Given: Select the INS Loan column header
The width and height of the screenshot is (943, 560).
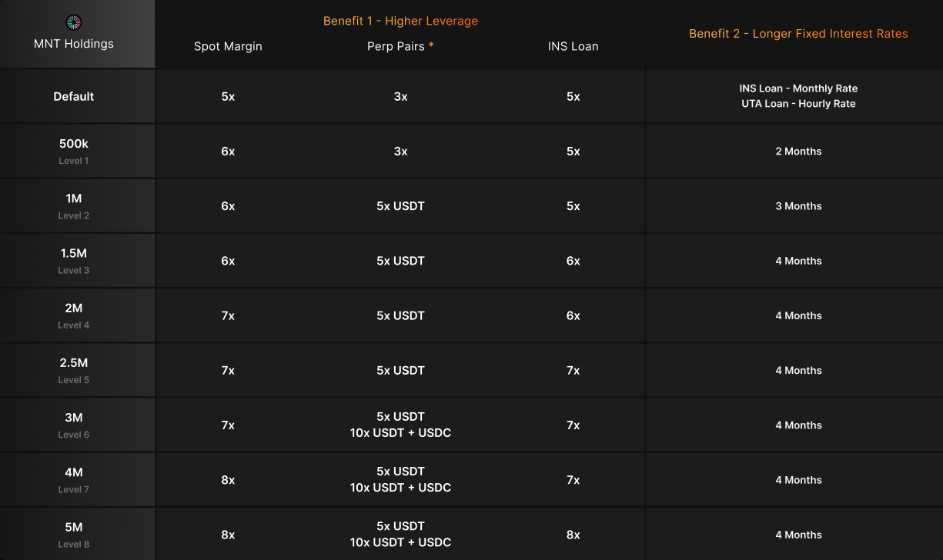Looking at the screenshot, I should [x=573, y=46].
